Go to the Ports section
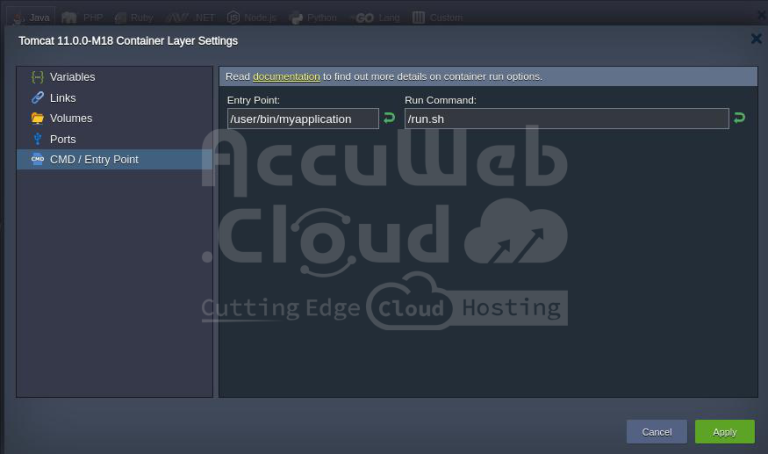This screenshot has width=768, height=454. point(62,139)
